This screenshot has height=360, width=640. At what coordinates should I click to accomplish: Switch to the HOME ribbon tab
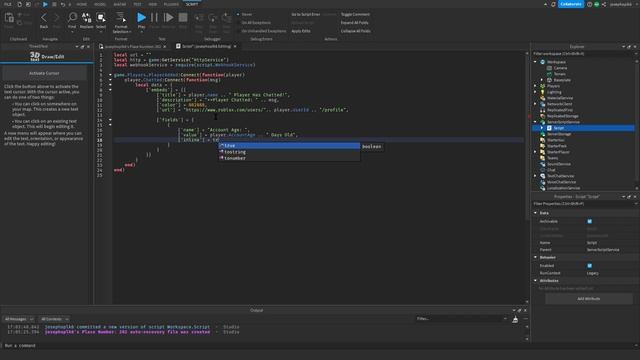(x=82, y=4)
